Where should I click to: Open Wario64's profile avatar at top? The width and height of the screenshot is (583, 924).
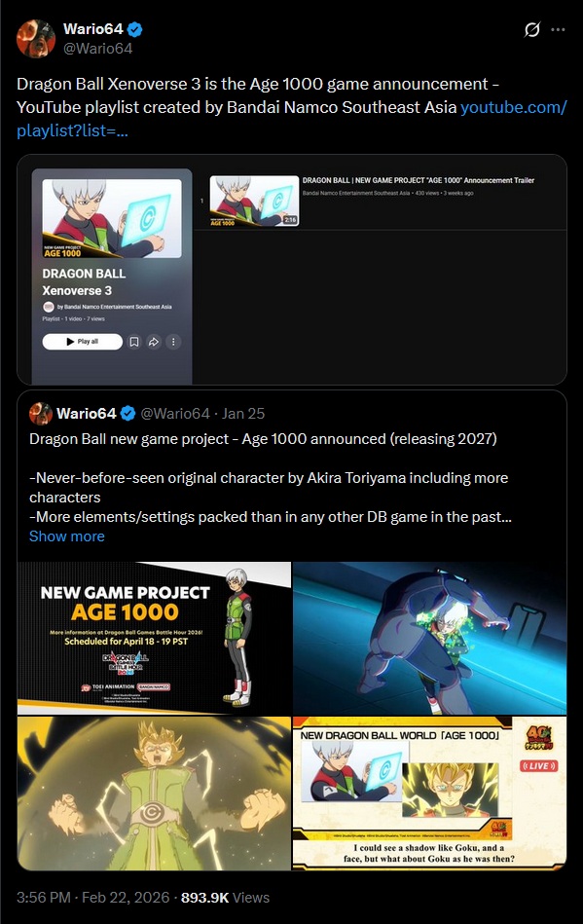click(x=36, y=39)
